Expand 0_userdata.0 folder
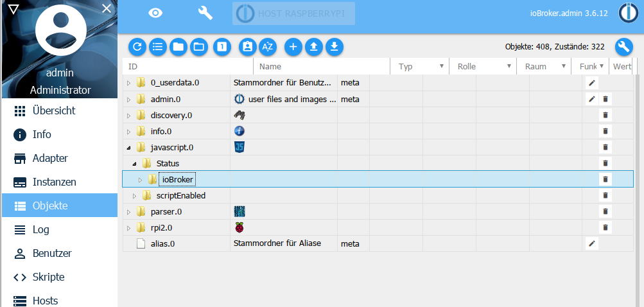 128,83
